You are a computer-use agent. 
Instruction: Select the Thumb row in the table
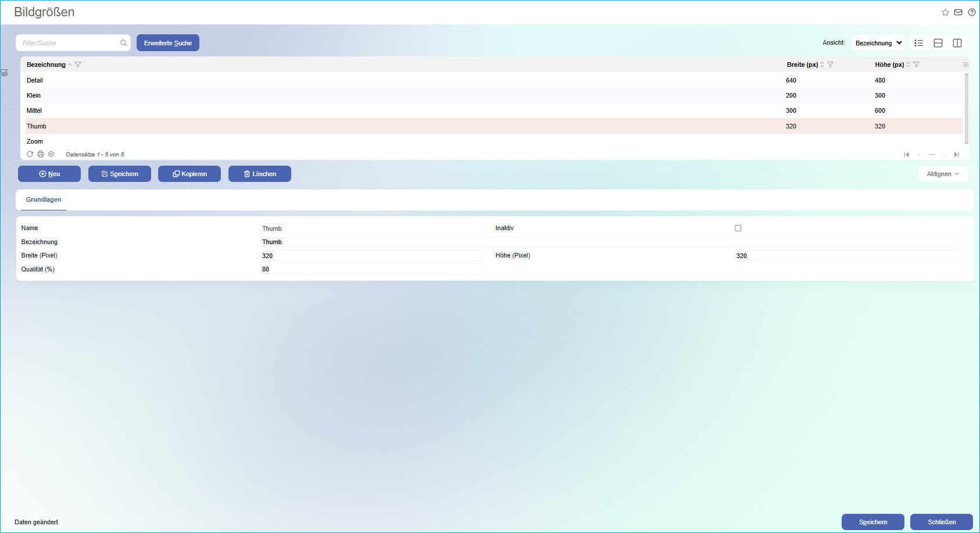point(494,126)
